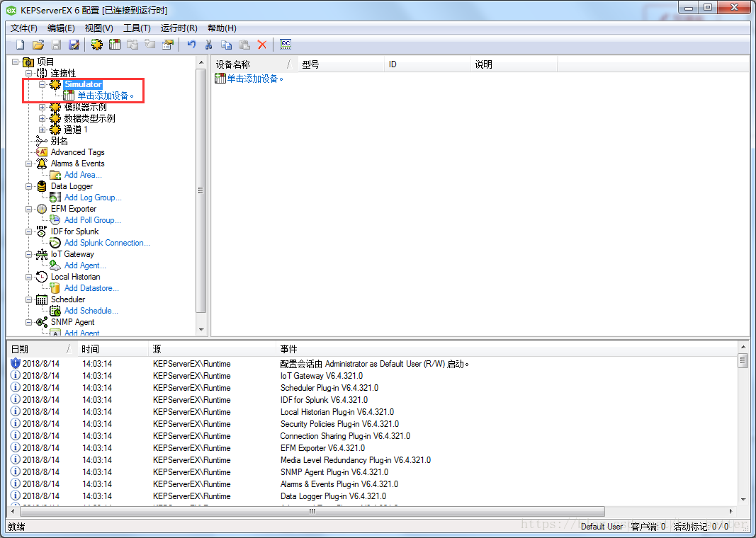Click the Undo toolbar icon

(x=190, y=44)
